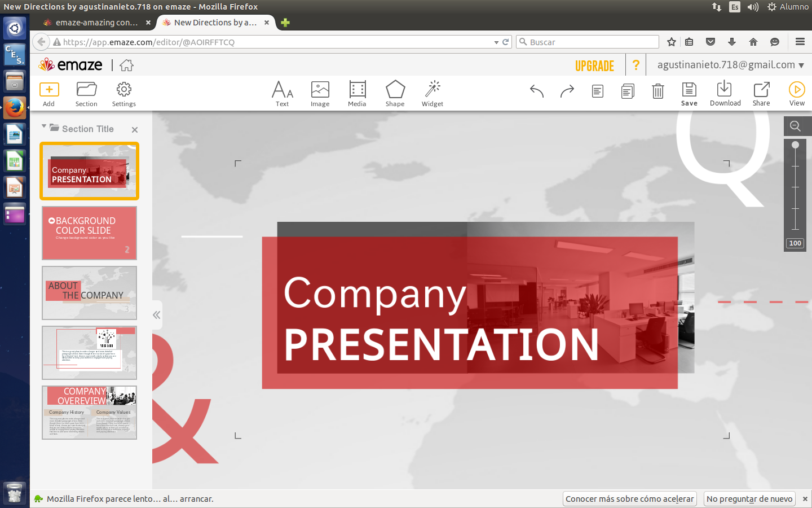Open the Widget tool

pyautogui.click(x=433, y=94)
